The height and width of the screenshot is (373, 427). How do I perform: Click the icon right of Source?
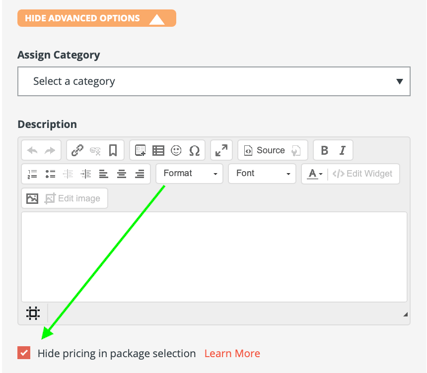click(296, 151)
